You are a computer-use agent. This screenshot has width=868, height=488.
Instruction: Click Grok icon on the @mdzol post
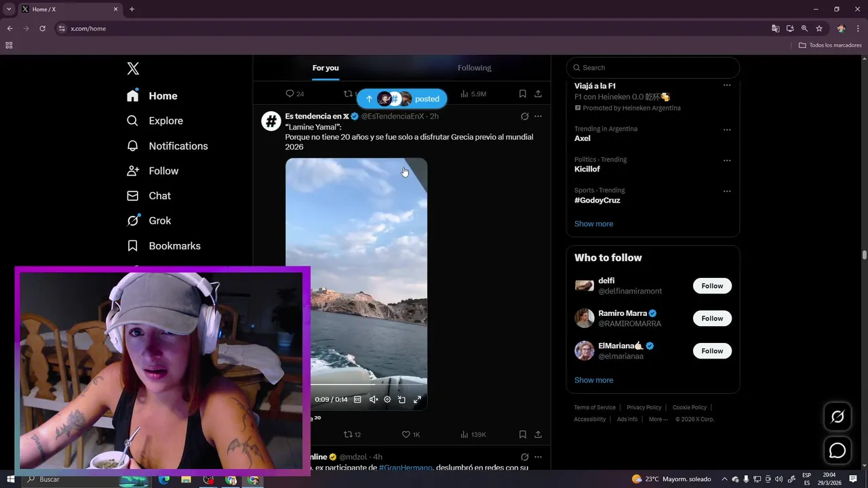[524, 457]
